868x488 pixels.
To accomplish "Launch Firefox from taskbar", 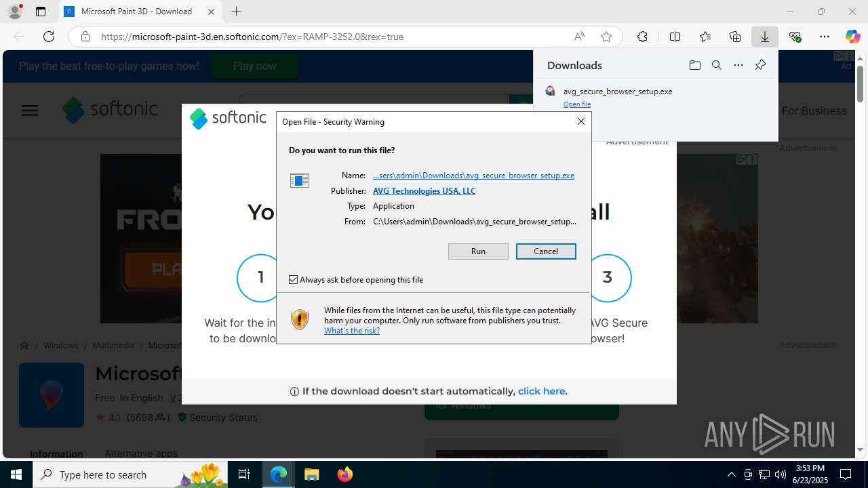I will pyautogui.click(x=344, y=474).
